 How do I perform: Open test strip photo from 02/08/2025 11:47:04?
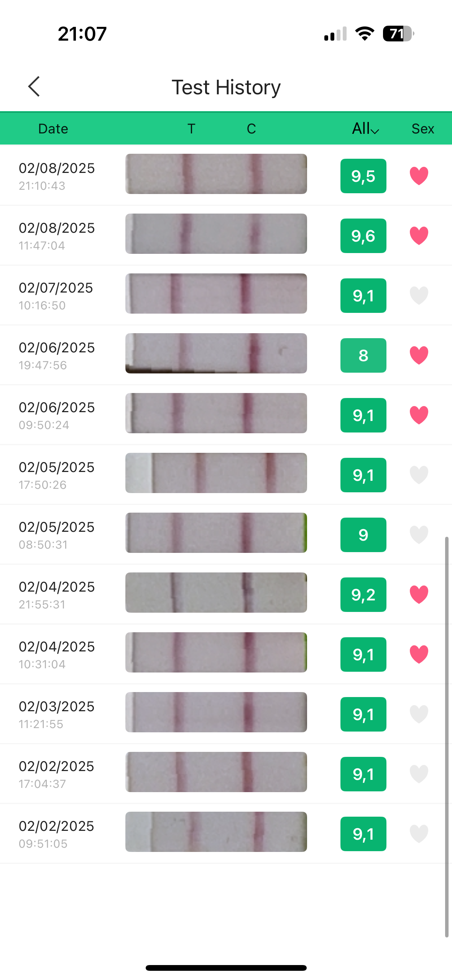point(216,234)
